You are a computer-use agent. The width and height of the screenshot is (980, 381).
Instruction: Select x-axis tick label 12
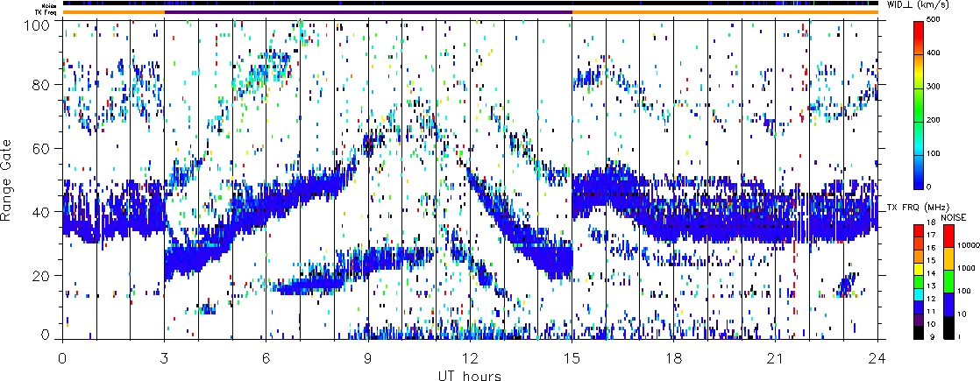470,358
